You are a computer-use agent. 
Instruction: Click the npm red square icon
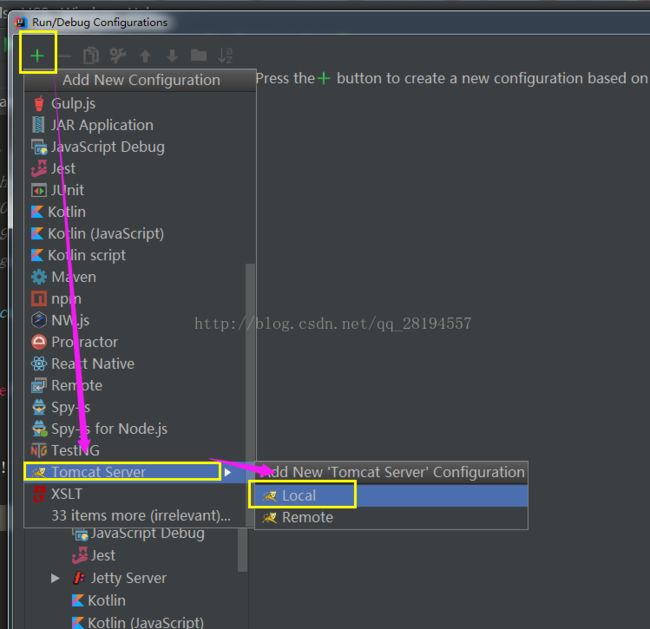click(39, 299)
